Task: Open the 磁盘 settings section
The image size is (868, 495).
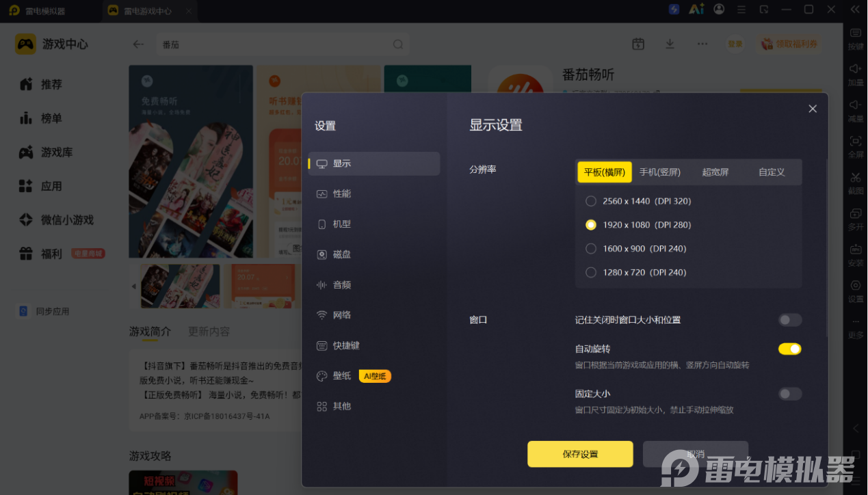Action: point(374,254)
